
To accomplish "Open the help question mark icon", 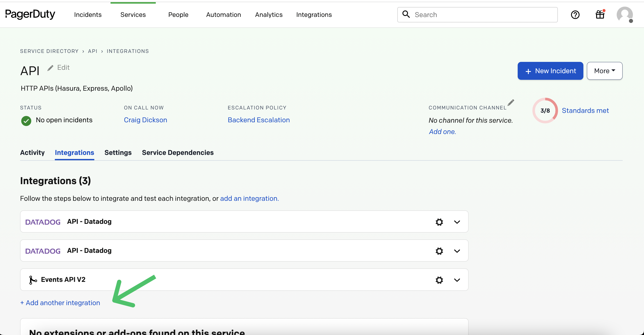I will tap(575, 15).
